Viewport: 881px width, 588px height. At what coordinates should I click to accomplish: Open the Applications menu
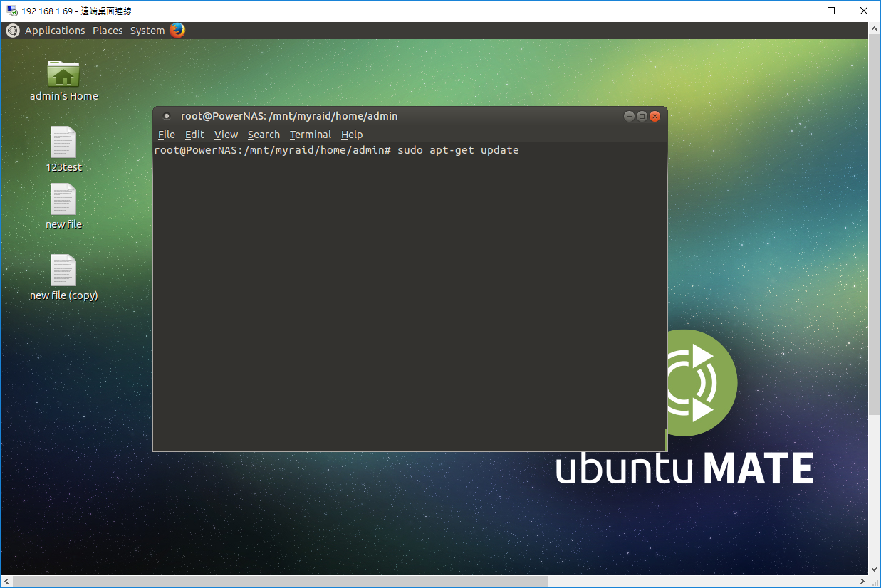click(55, 31)
